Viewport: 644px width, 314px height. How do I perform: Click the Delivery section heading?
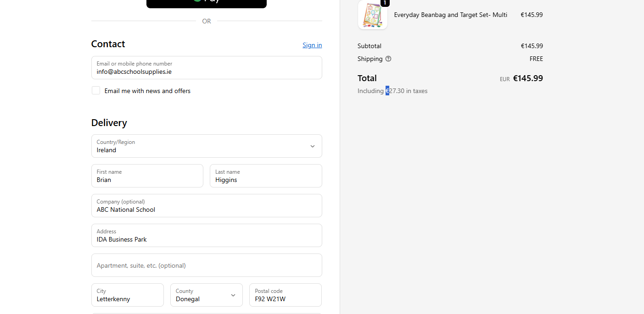click(x=109, y=123)
